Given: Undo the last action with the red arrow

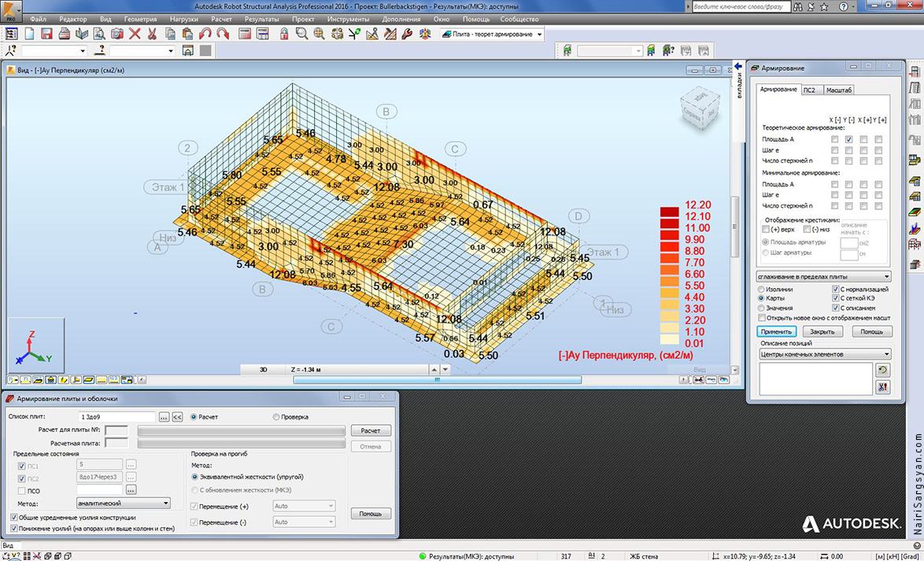Looking at the screenshot, I should (x=205, y=34).
